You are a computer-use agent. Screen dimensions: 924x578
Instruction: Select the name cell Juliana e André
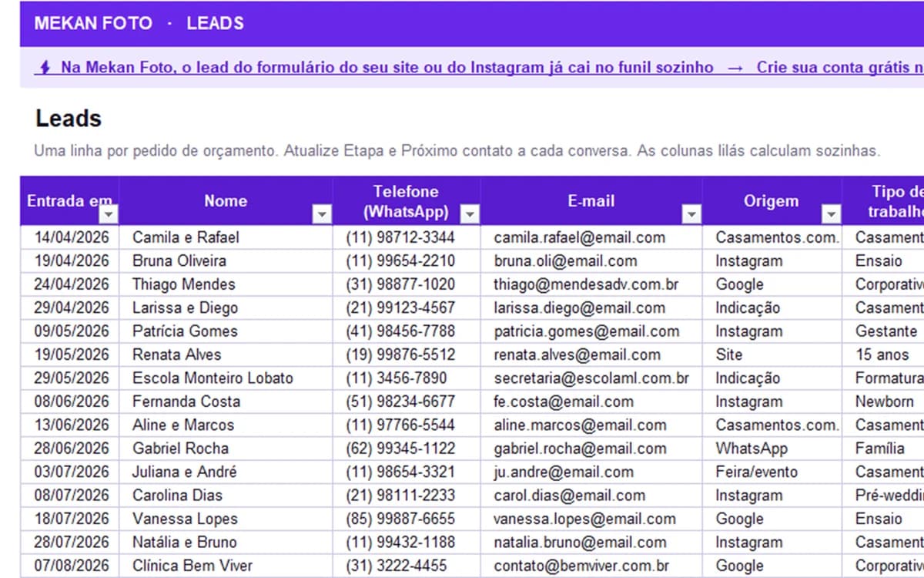[x=226, y=472]
